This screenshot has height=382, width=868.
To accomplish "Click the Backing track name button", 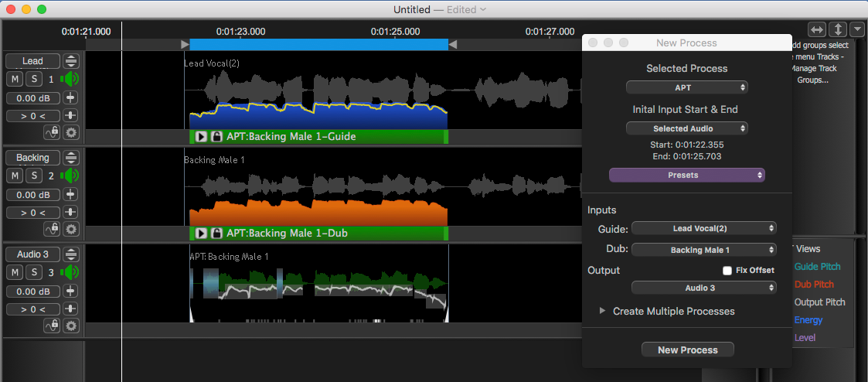I will click(32, 158).
